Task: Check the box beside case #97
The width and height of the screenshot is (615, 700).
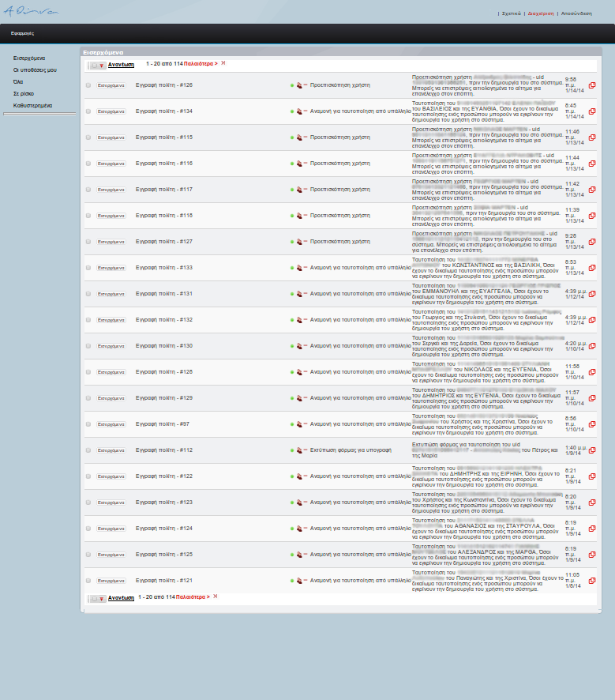Action: pyautogui.click(x=88, y=424)
